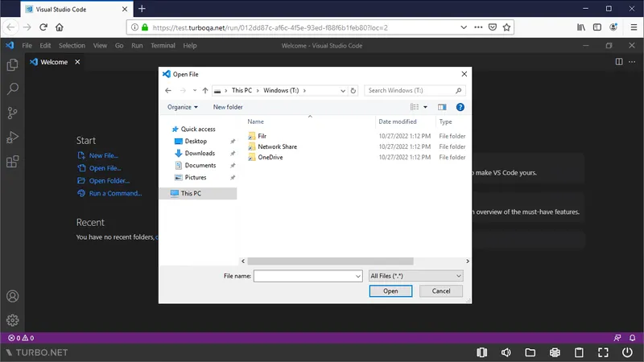Click the New File... link on Welcome page
Image resolution: width=644 pixels, height=362 pixels.
(104, 155)
